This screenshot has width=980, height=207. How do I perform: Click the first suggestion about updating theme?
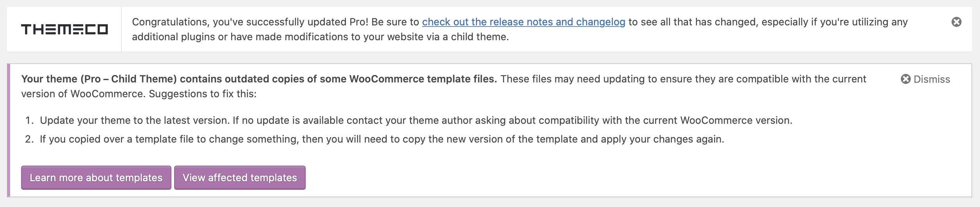point(416,120)
